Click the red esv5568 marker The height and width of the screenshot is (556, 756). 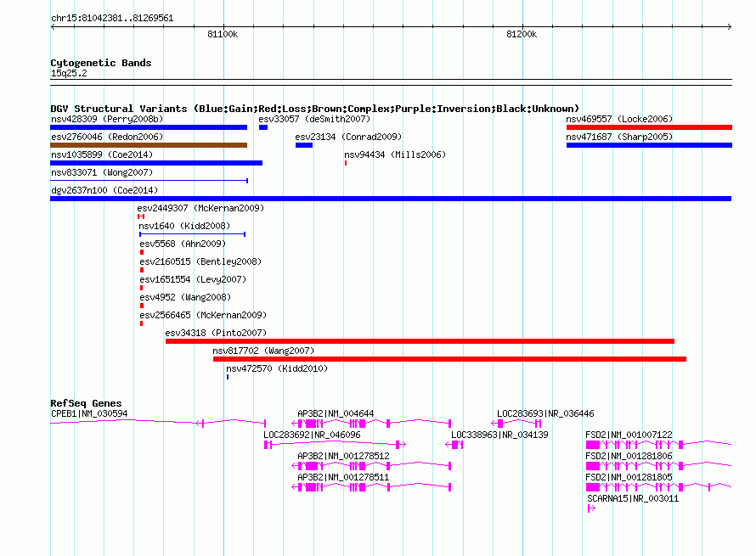[x=142, y=252]
